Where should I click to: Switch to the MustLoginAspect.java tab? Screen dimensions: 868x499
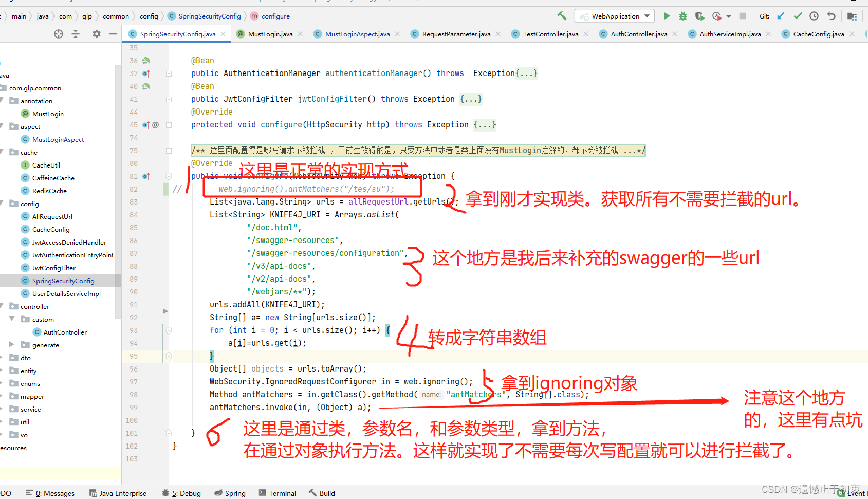coord(357,34)
